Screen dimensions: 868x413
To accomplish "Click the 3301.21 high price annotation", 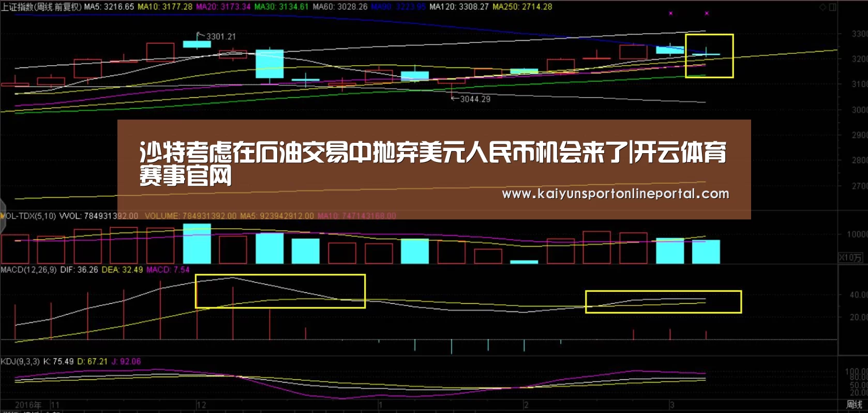I will click(x=221, y=36).
